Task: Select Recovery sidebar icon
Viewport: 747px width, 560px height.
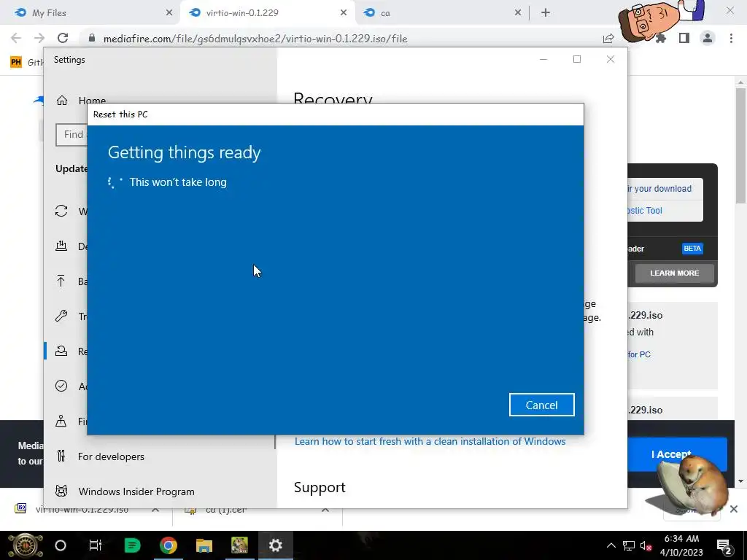Action: click(x=61, y=351)
